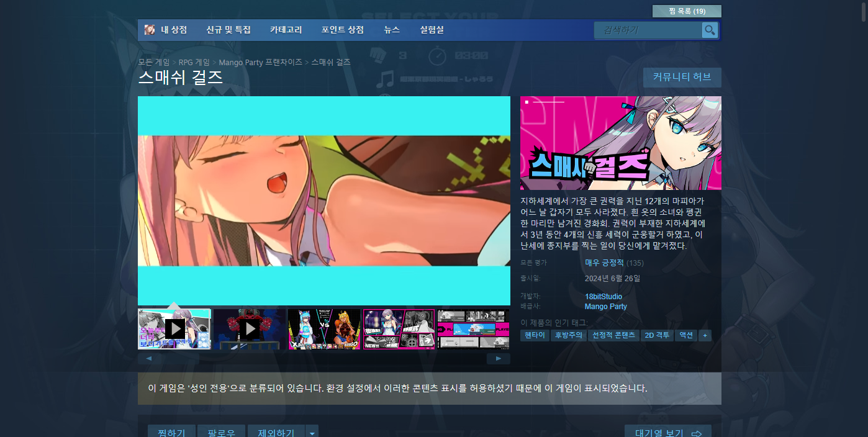Open the 신규 및 특집 menu
This screenshot has height=437, width=868.
pos(228,30)
